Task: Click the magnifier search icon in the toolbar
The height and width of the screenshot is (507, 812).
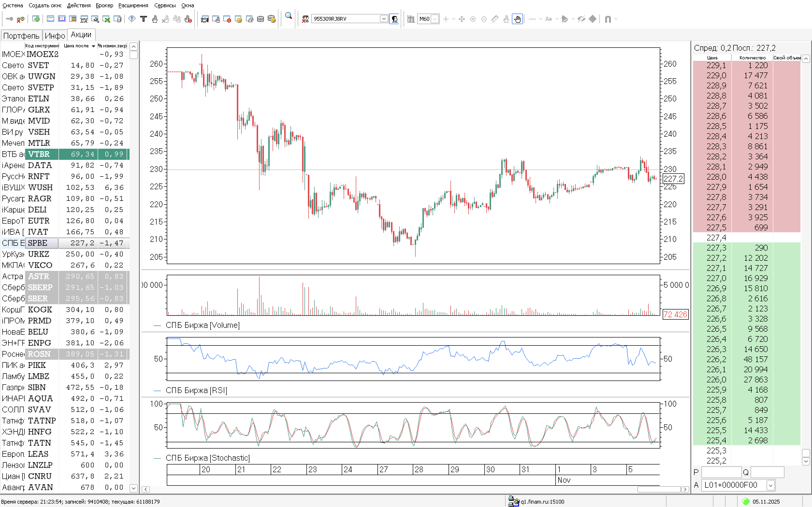Action: 288,16
